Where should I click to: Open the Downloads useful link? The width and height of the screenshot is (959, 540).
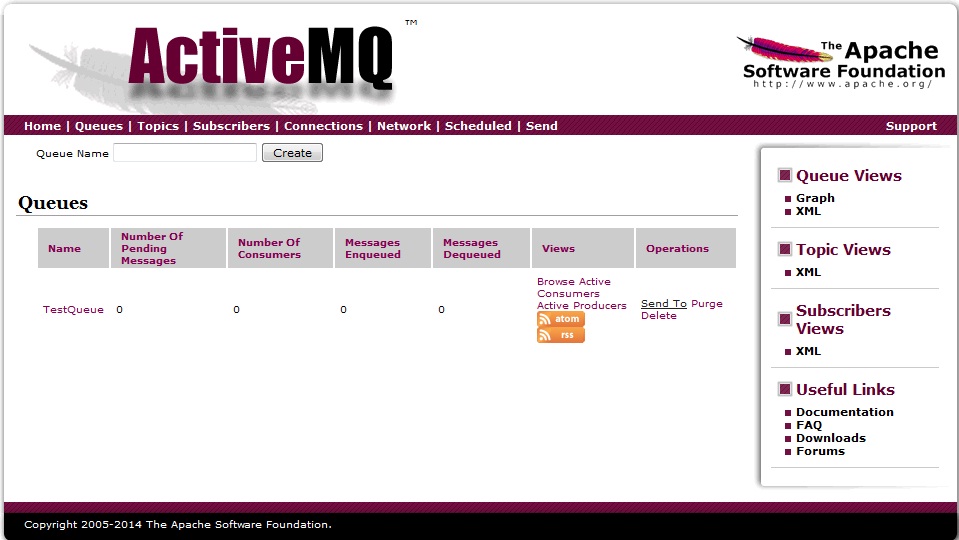tap(831, 438)
